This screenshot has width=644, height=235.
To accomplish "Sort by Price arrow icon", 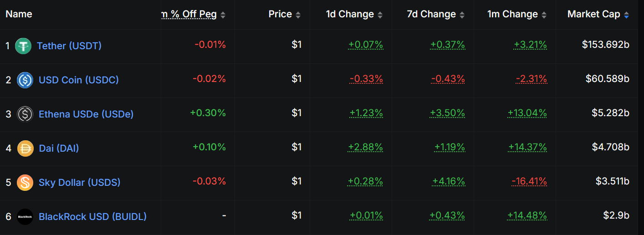I will pos(298,15).
